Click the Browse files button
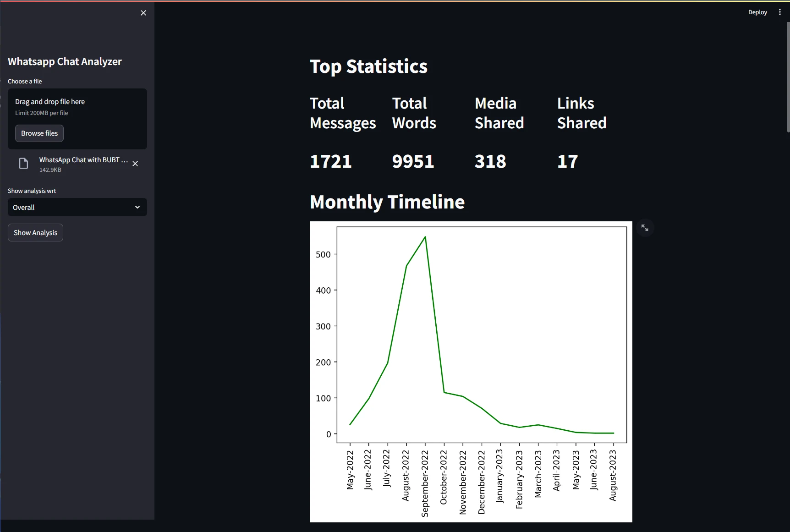 coord(39,133)
